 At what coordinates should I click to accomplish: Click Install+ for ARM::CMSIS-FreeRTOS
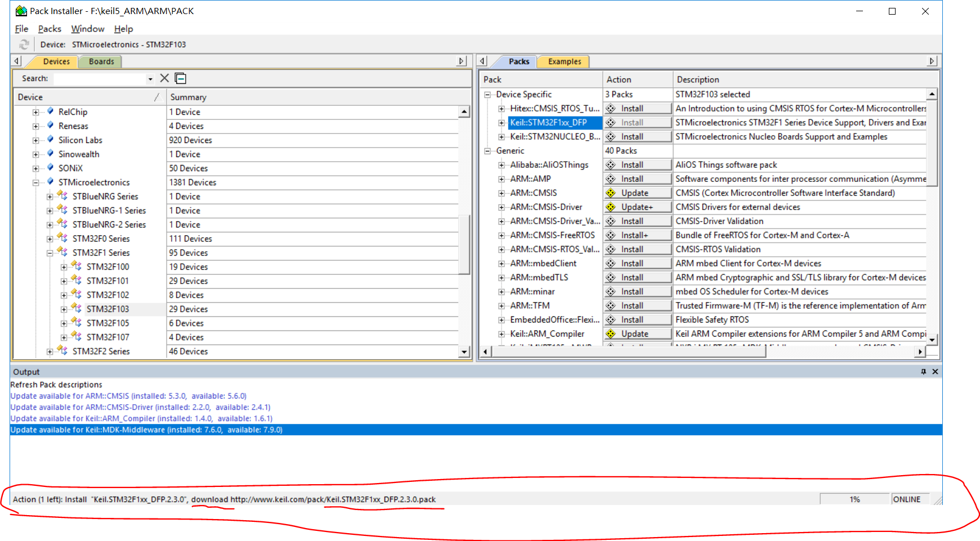(x=638, y=235)
